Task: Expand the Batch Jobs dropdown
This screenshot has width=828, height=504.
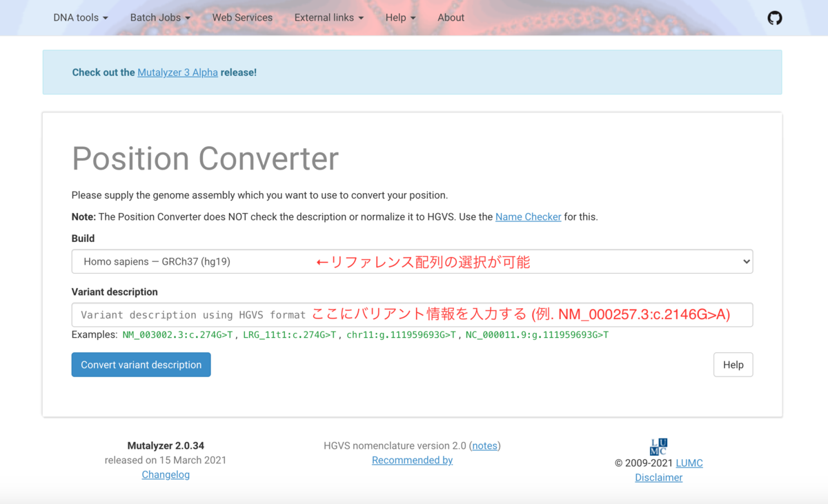Action: [x=159, y=17]
